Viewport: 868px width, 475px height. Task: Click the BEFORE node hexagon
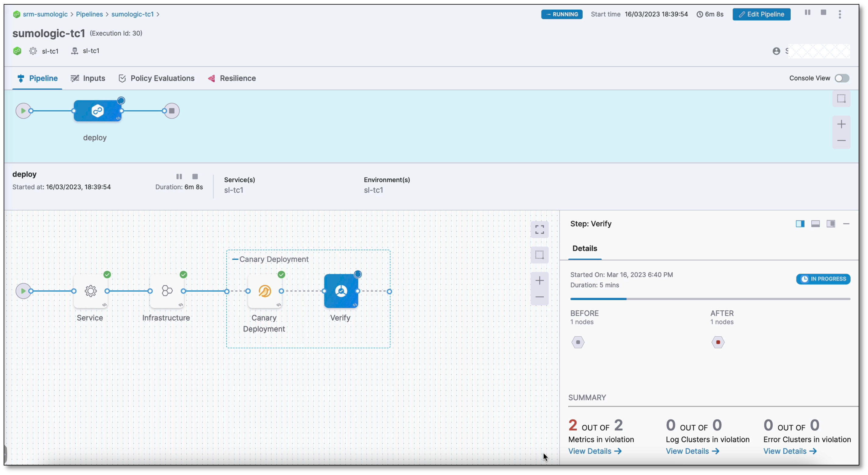[x=578, y=342]
